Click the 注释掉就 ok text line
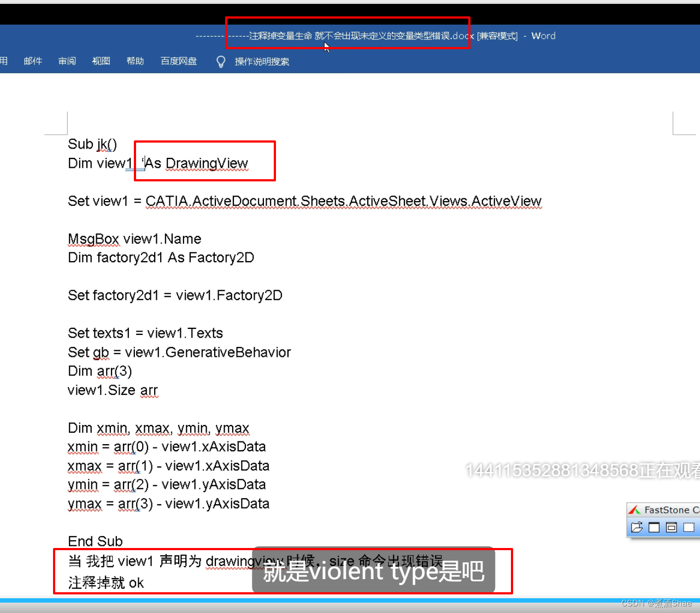Viewport: 700px width, 613px height. click(106, 583)
